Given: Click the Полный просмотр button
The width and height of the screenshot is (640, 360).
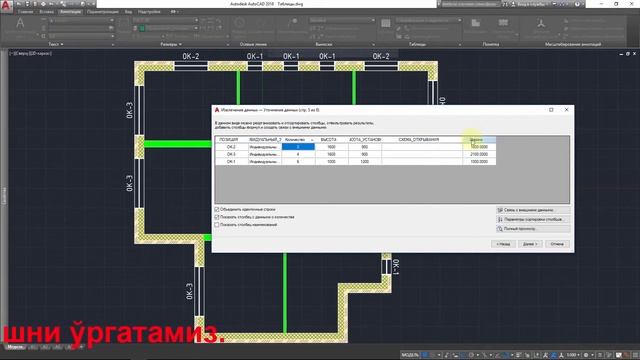Looking at the screenshot, I should [533, 229].
